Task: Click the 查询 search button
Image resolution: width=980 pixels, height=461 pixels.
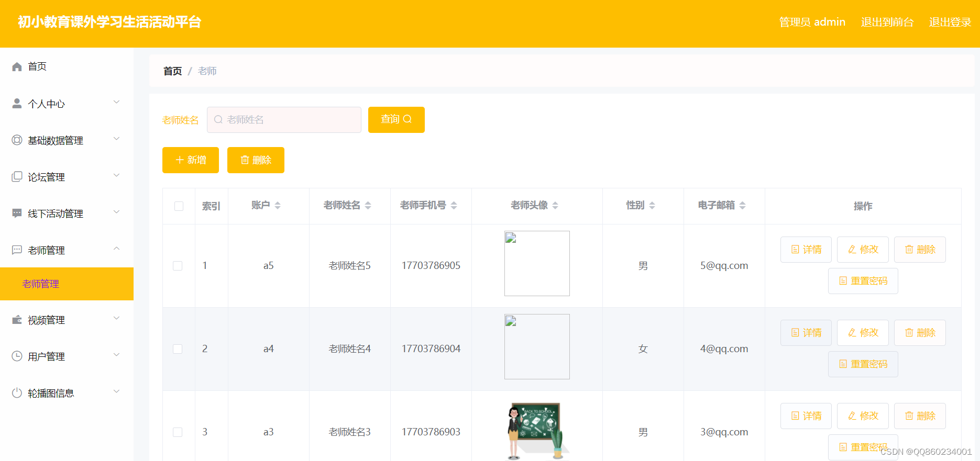Action: click(x=397, y=120)
